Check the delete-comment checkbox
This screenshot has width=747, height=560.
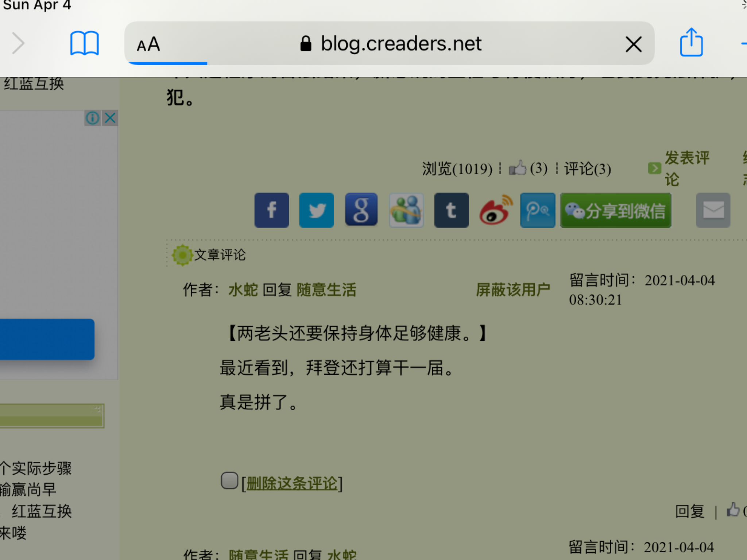(x=229, y=481)
